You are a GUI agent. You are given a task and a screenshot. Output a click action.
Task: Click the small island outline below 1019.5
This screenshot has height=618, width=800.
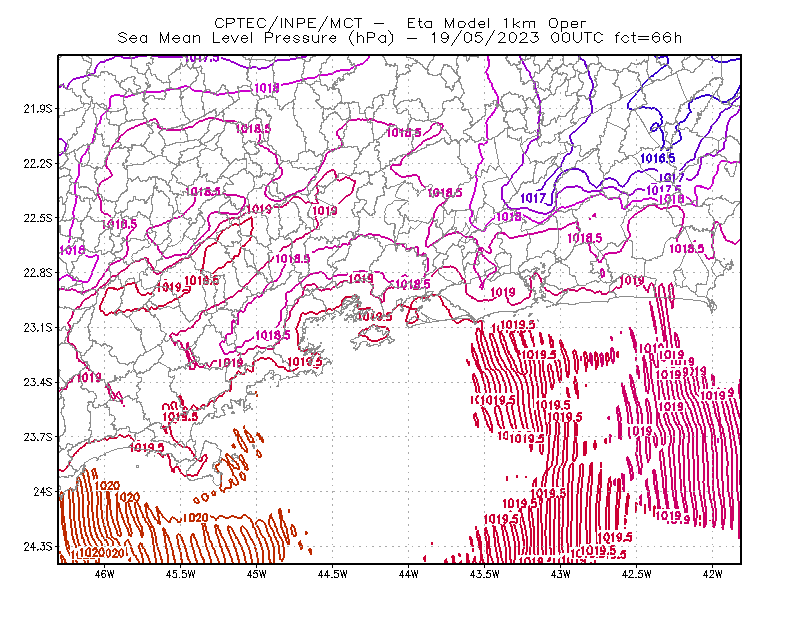372,337
